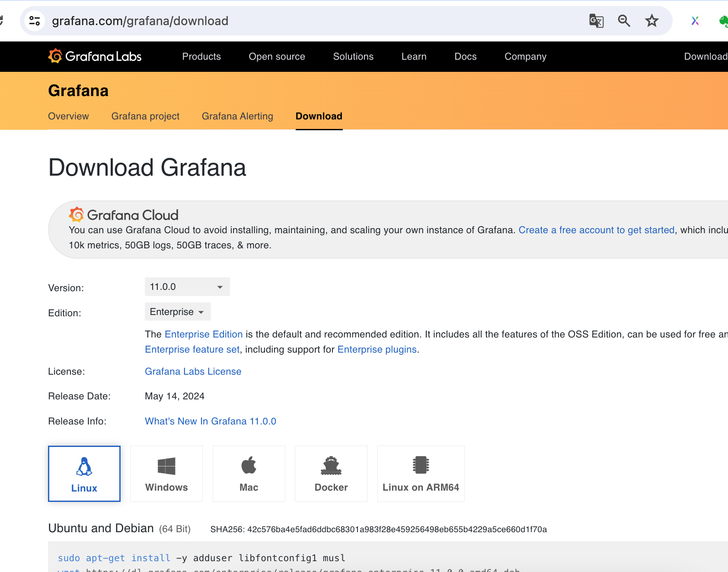
Task: Click the Release Date May 14, 2024 value
Action: point(175,396)
